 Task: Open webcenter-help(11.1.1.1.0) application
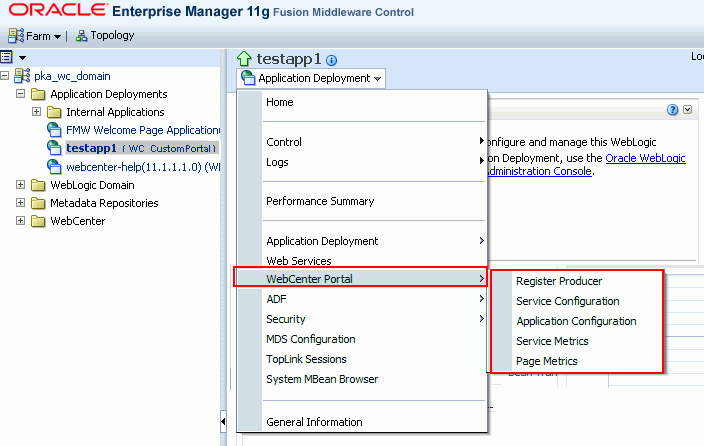143,167
